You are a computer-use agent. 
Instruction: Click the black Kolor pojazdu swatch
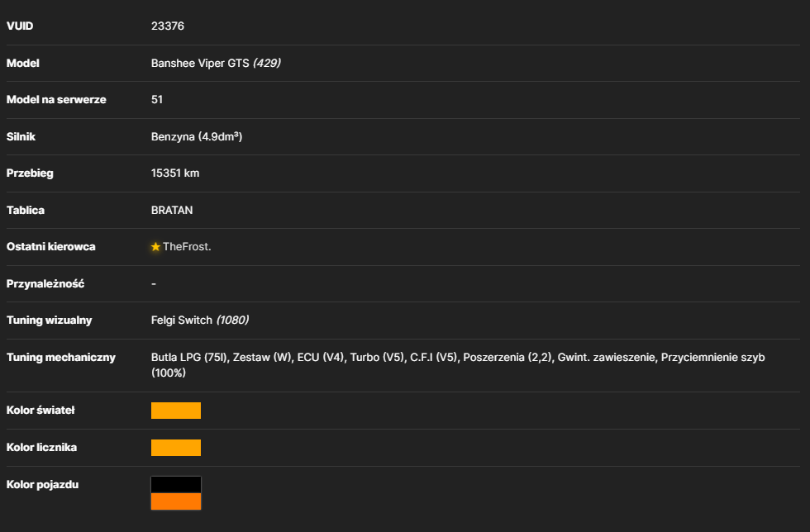[x=175, y=484]
